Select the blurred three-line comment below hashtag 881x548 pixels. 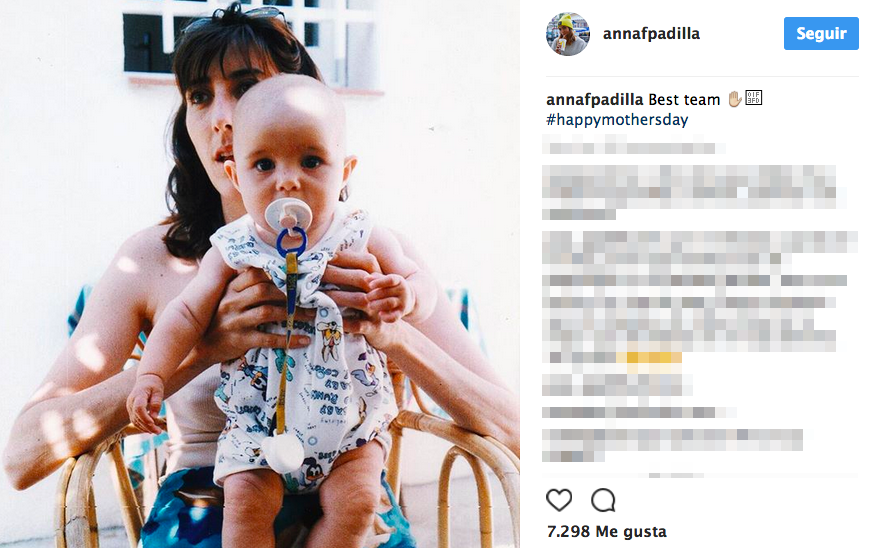[x=694, y=192]
